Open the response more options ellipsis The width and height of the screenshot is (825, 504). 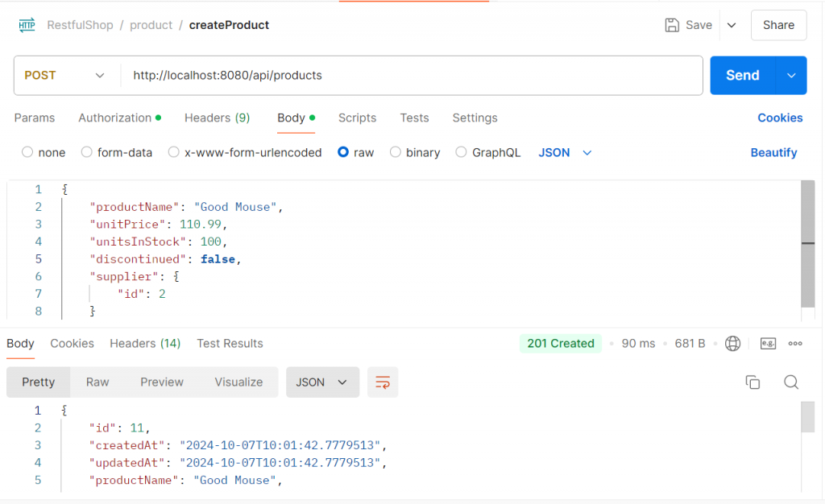795,344
